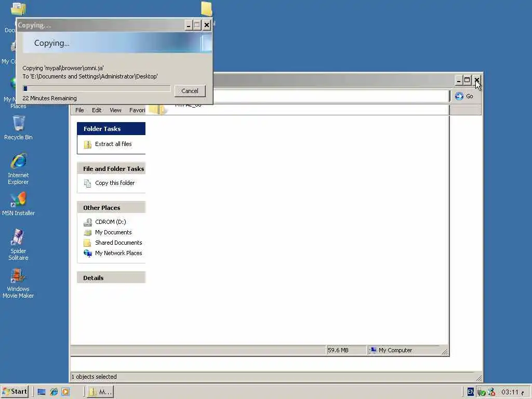Image resolution: width=532 pixels, height=399 pixels.
Task: Click the Safely Remove Hardware tray icon
Action: [481, 392]
